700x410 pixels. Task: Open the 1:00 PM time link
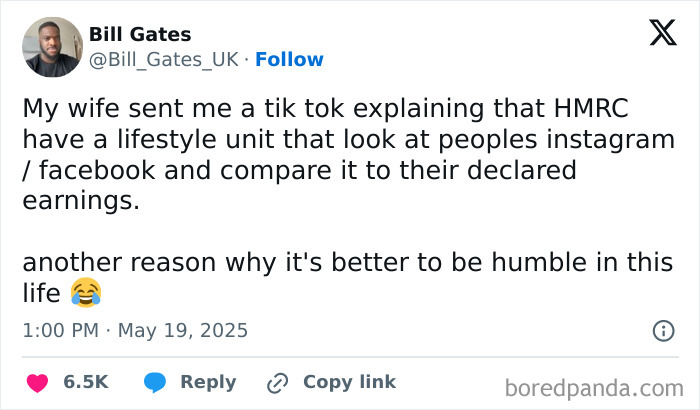(x=59, y=330)
